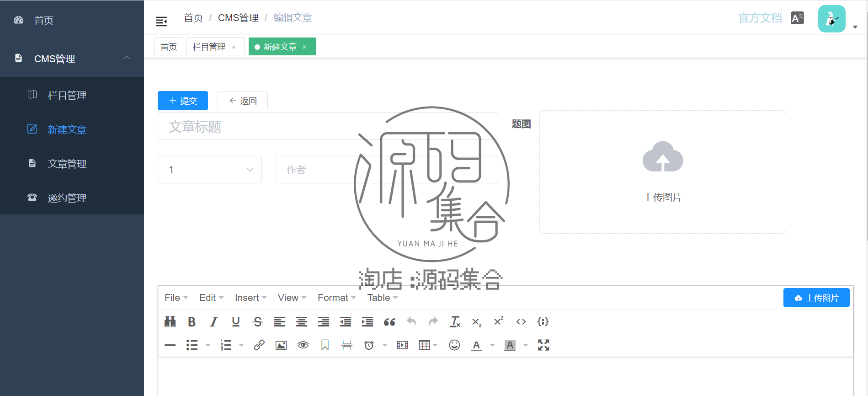Apply background color A

click(510, 345)
